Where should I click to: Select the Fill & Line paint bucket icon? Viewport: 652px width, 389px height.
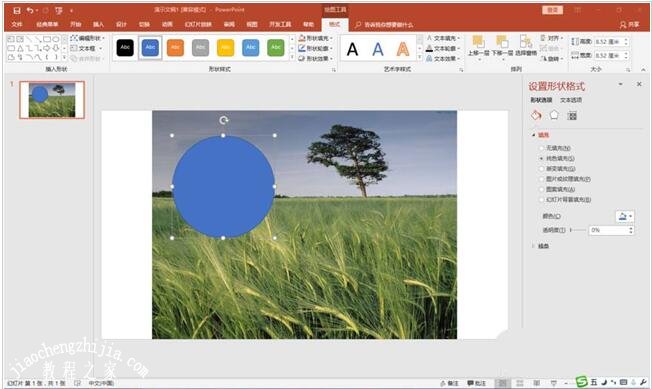(x=536, y=115)
